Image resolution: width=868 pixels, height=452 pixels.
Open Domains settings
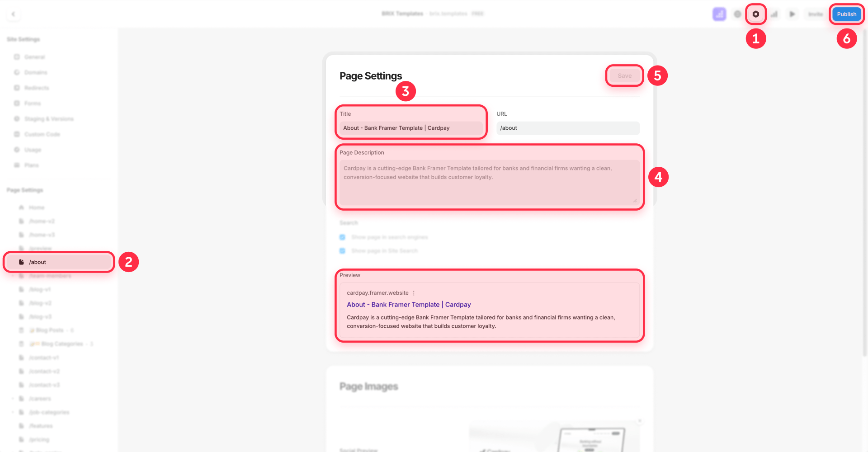36,72
